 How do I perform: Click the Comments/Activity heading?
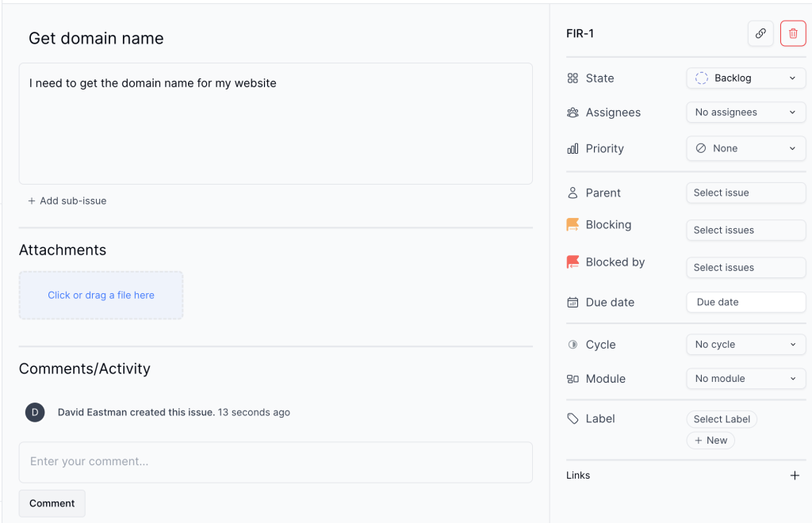84,368
